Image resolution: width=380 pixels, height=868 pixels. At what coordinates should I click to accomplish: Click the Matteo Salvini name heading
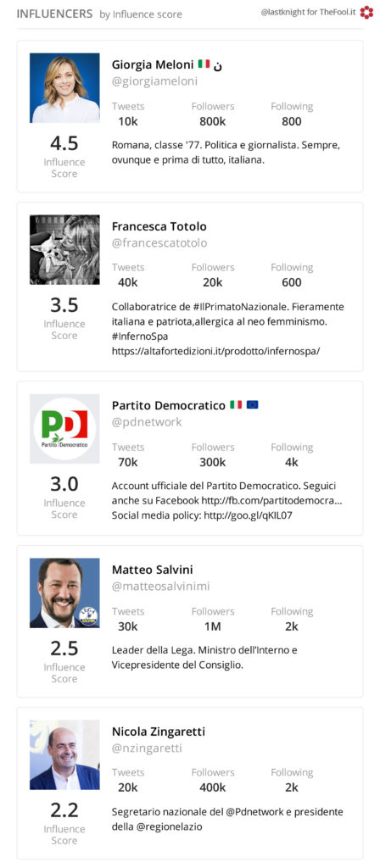(153, 570)
